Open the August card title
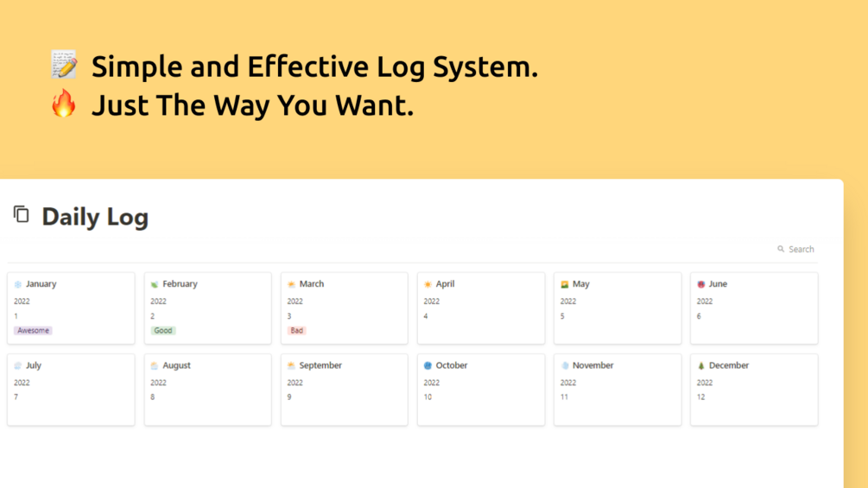The width and height of the screenshot is (868, 488). pos(176,365)
